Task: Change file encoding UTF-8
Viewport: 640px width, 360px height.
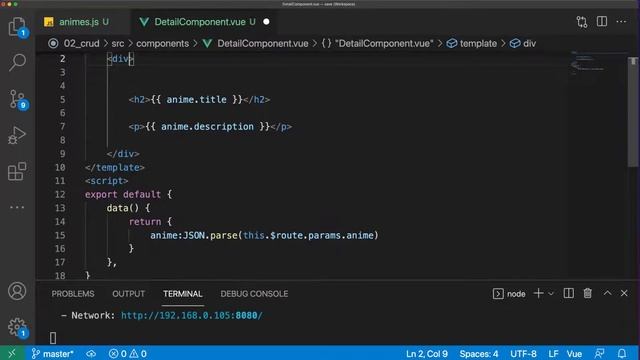Action: coord(523,354)
